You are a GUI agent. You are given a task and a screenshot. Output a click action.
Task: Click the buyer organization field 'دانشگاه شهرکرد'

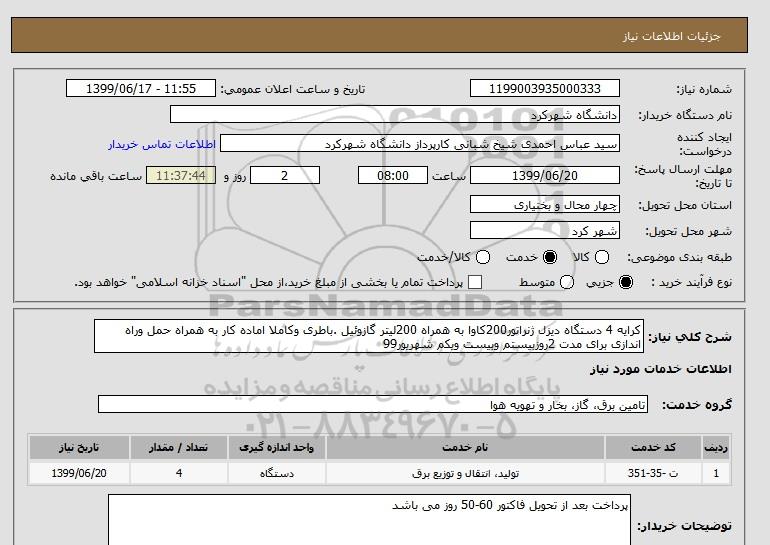[395, 115]
